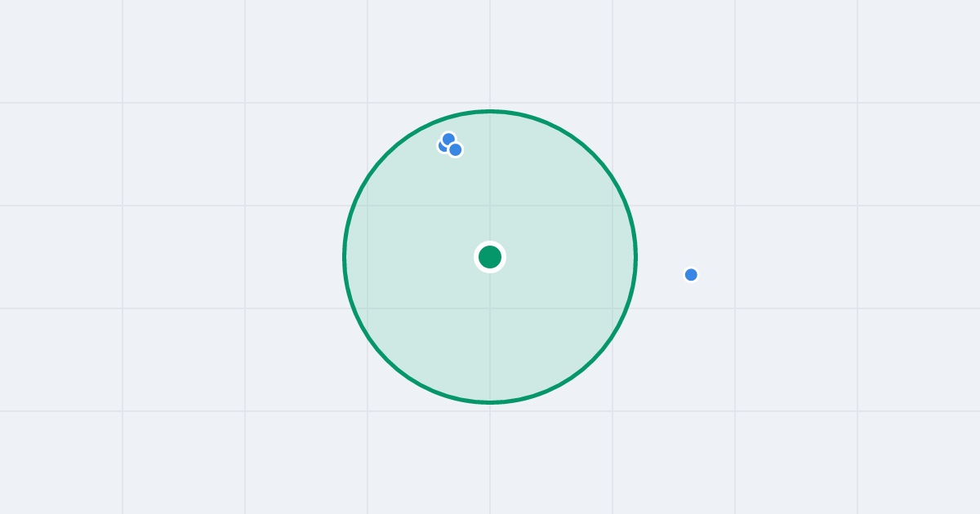
Task: Click the vertical grid line below the circle
Action: (490, 457)
